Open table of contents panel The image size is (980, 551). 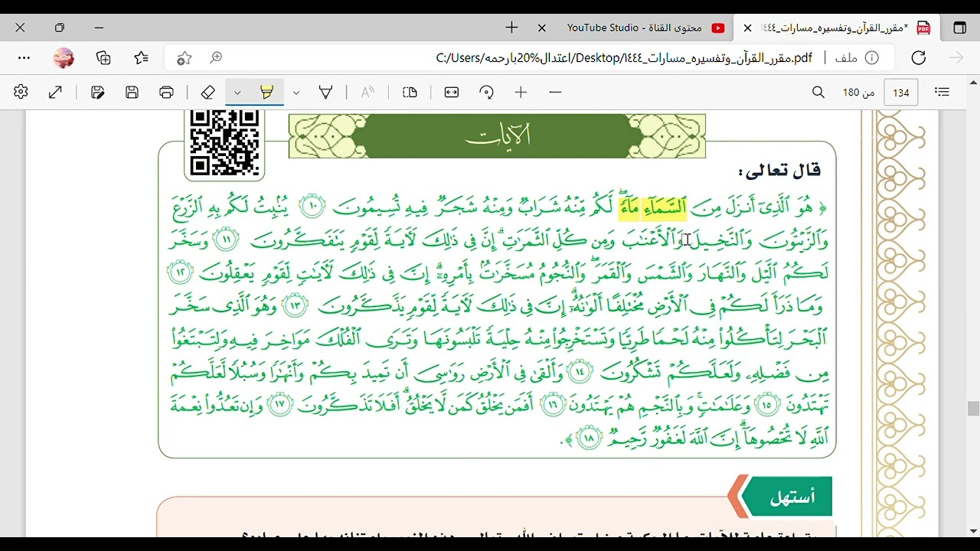(942, 92)
